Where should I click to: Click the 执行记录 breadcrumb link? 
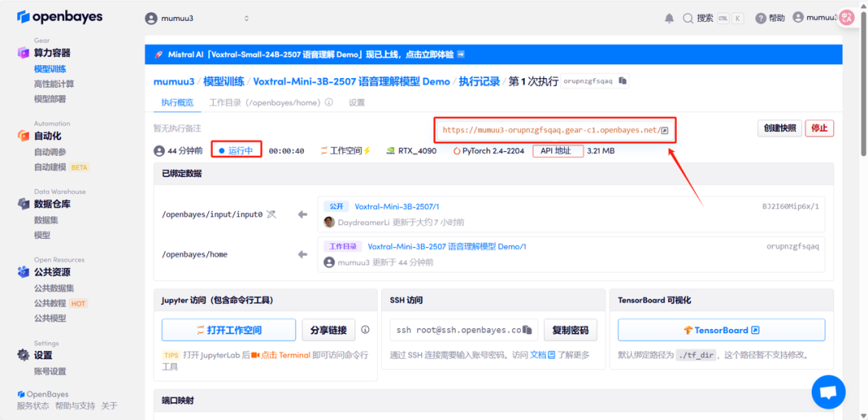479,81
